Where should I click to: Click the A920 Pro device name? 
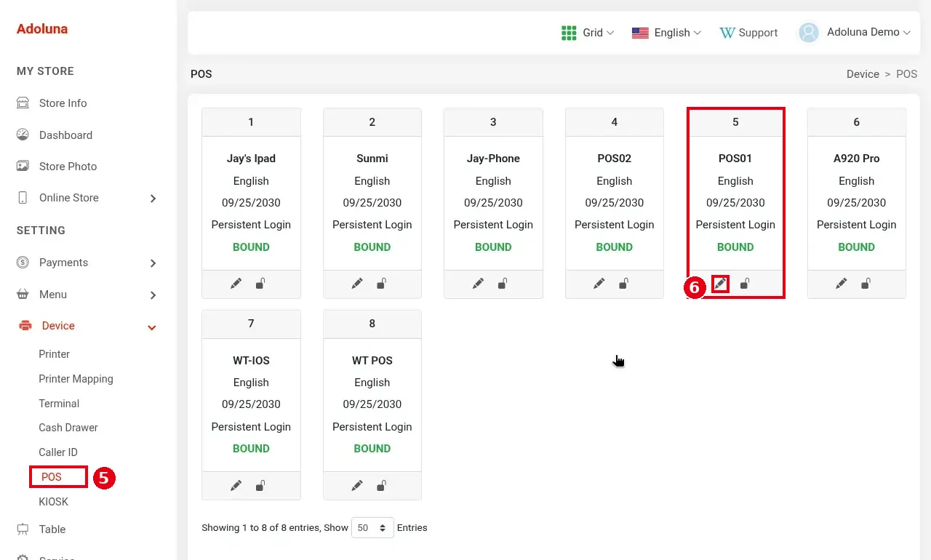pos(856,159)
